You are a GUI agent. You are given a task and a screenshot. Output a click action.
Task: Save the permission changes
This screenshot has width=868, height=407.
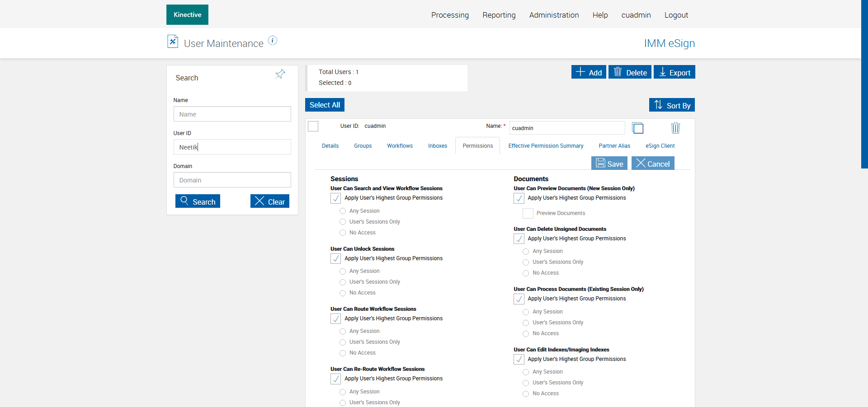[x=609, y=164]
